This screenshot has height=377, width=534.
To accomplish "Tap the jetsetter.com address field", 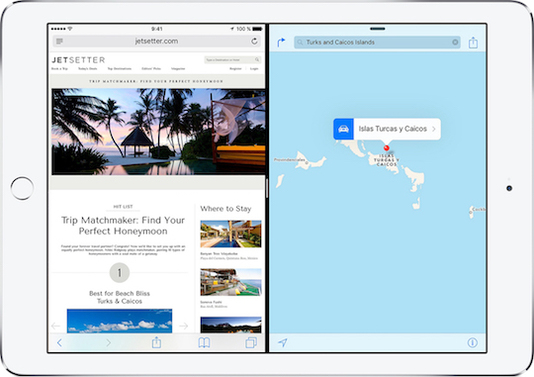I will pos(157,41).
